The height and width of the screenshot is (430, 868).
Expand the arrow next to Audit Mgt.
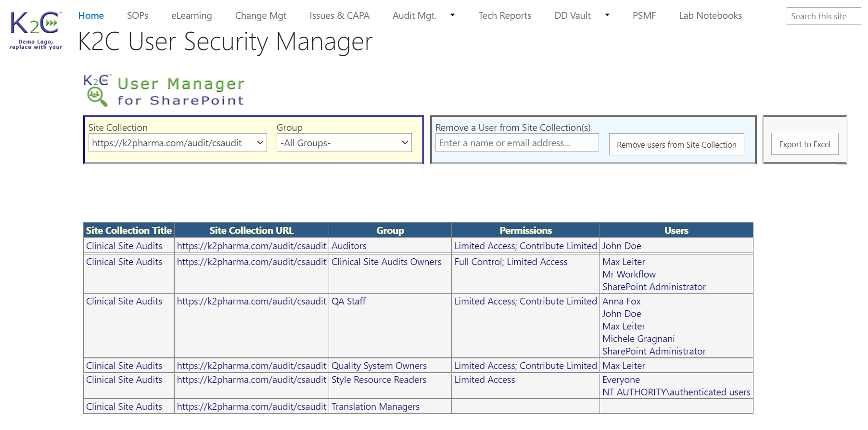452,15
